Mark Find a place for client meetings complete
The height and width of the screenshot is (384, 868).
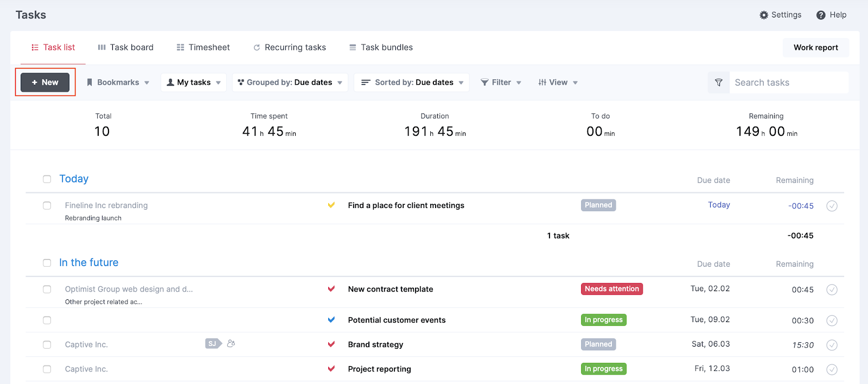[x=832, y=206]
